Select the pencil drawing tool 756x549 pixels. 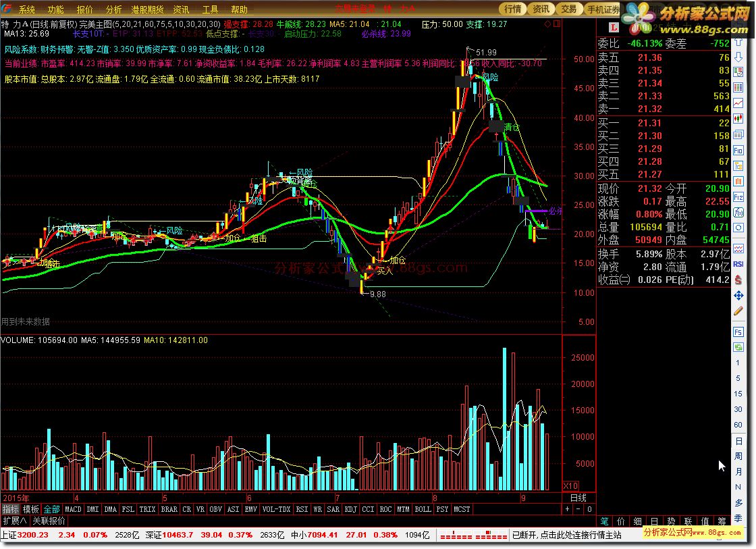coord(738,311)
